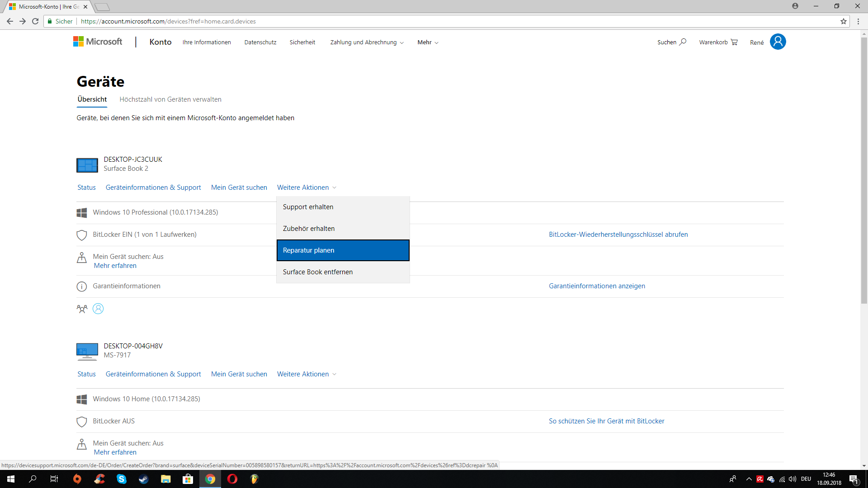Open BitLocker-Wiederherstellungsschlüssel abrufen
This screenshot has width=868, height=488.
[x=618, y=235]
